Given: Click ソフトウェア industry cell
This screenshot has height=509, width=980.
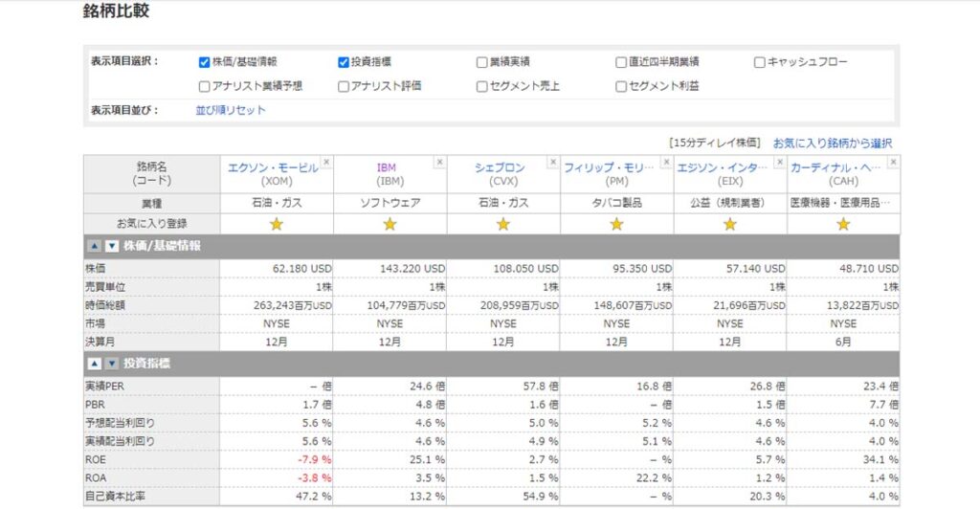Looking at the screenshot, I should click(x=390, y=203).
